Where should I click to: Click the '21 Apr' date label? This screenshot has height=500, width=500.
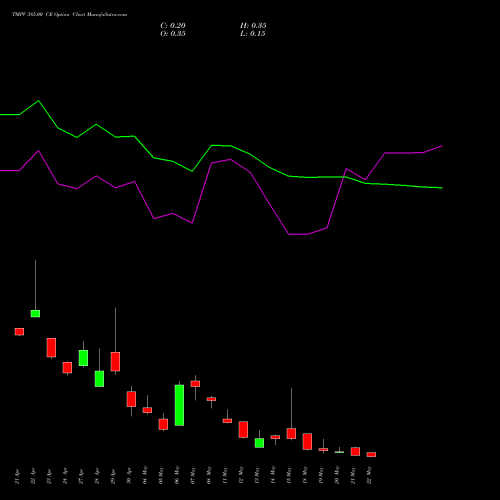pyautogui.click(x=17, y=477)
